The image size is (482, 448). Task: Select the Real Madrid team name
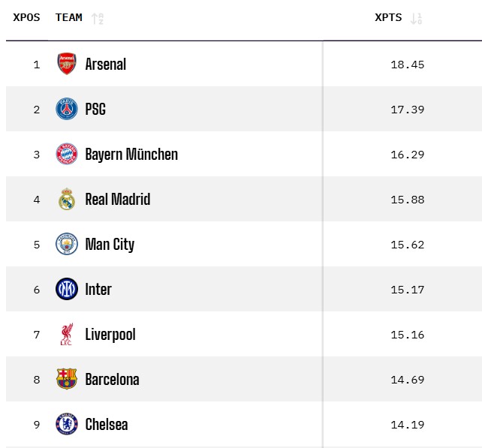pos(118,200)
